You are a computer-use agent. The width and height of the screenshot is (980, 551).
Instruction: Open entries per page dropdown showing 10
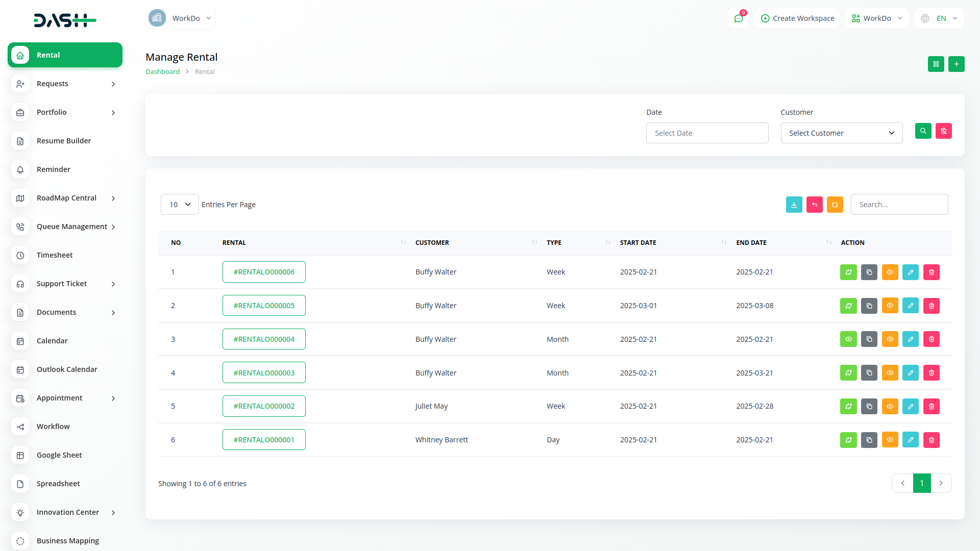pos(180,205)
